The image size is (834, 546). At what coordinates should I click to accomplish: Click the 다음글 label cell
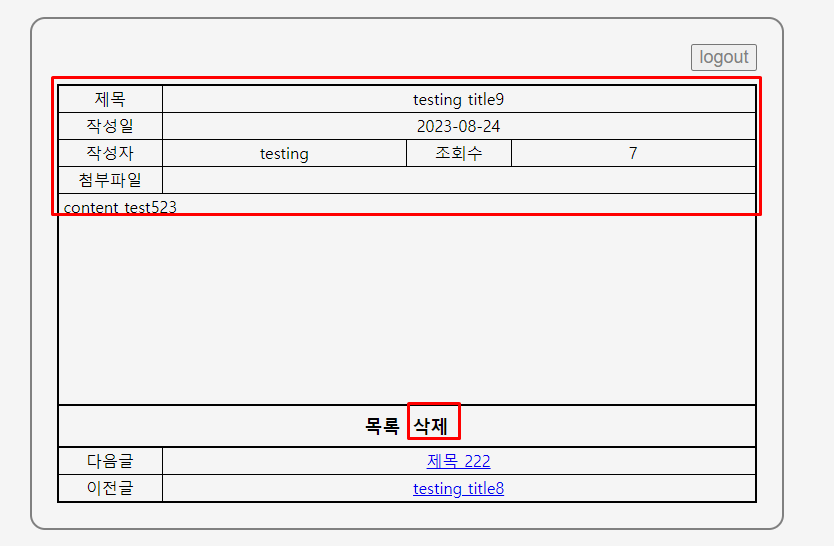[x=110, y=461]
